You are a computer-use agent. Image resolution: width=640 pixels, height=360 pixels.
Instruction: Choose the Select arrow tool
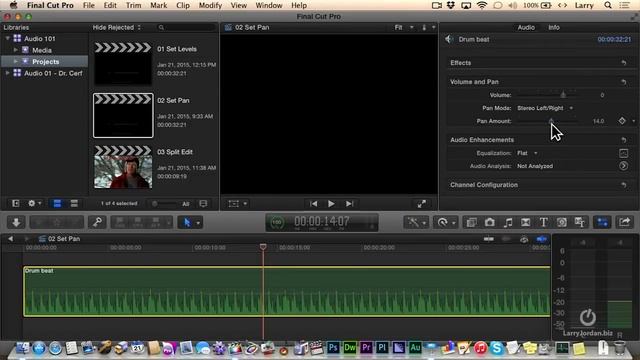187,222
